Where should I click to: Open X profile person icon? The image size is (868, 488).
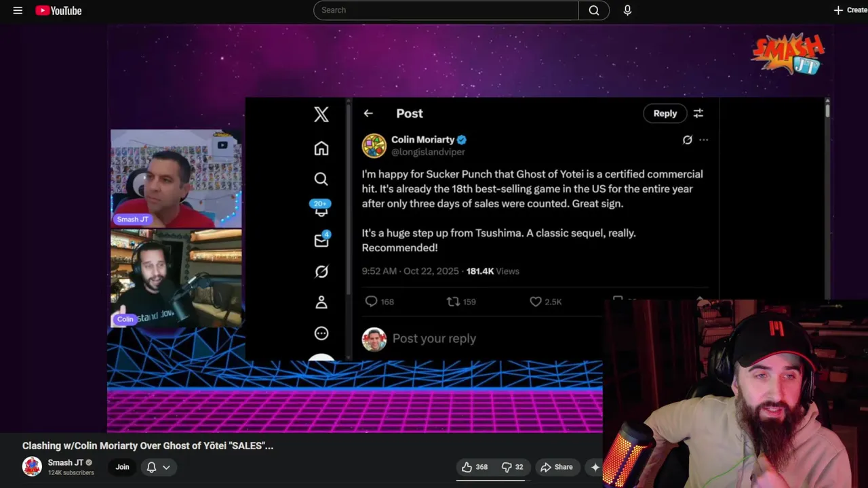point(321,302)
